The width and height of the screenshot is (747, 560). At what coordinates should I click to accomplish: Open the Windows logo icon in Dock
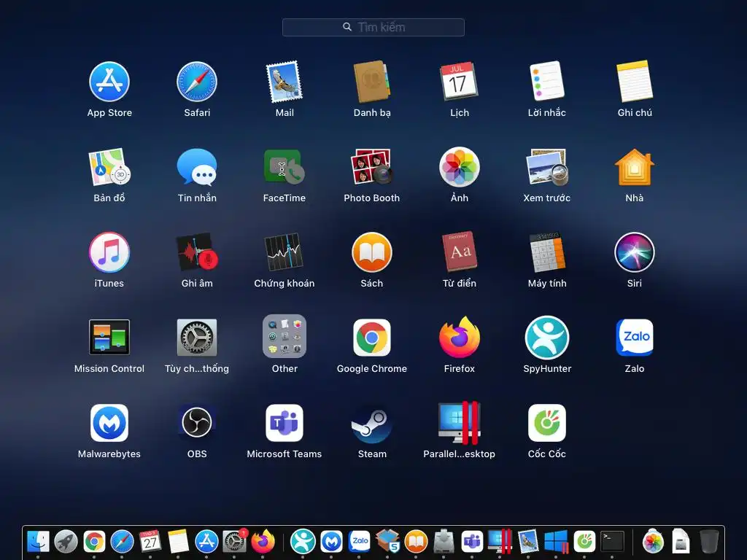[x=556, y=542]
